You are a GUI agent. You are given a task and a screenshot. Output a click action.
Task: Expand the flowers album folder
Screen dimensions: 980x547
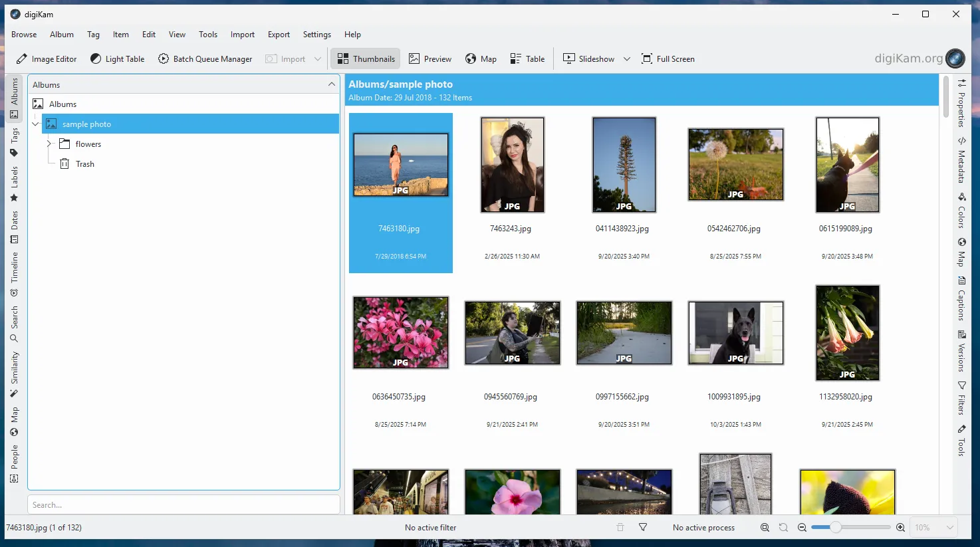point(49,144)
